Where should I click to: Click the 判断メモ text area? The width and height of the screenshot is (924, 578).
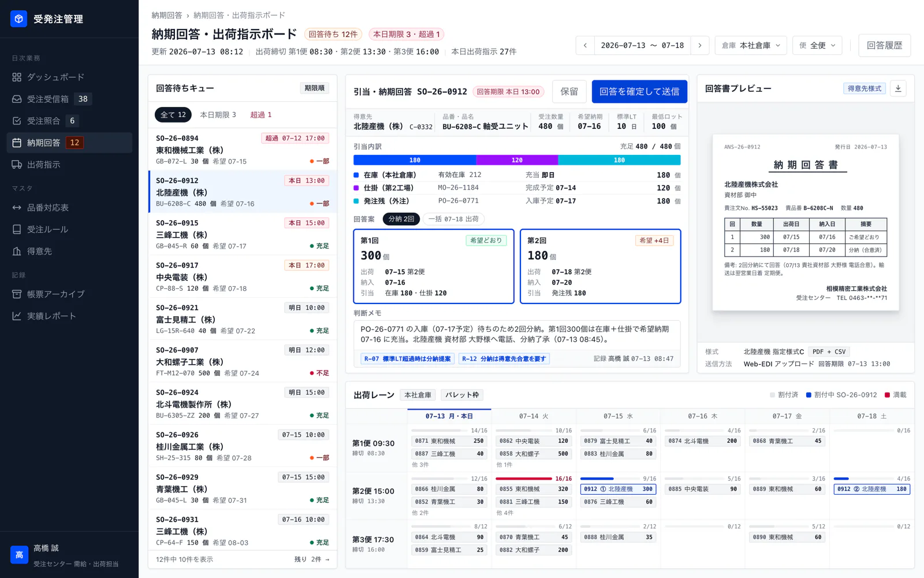pos(517,334)
